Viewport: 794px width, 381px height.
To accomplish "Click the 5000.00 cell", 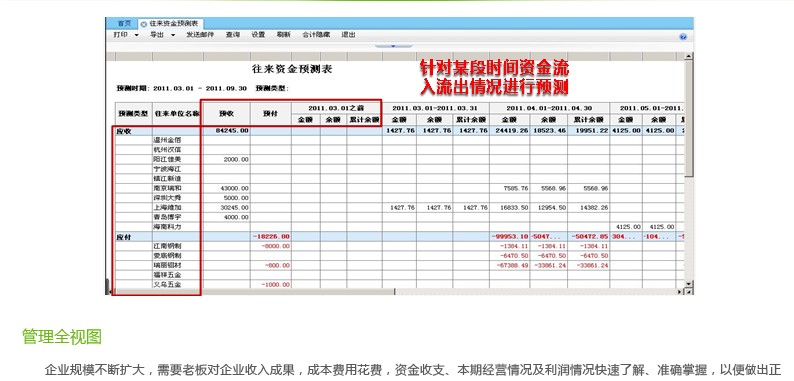I will pos(226,198).
